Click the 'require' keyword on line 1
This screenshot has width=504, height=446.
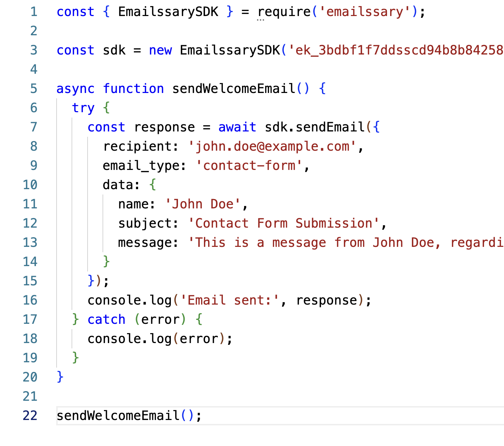pyautogui.click(x=284, y=12)
